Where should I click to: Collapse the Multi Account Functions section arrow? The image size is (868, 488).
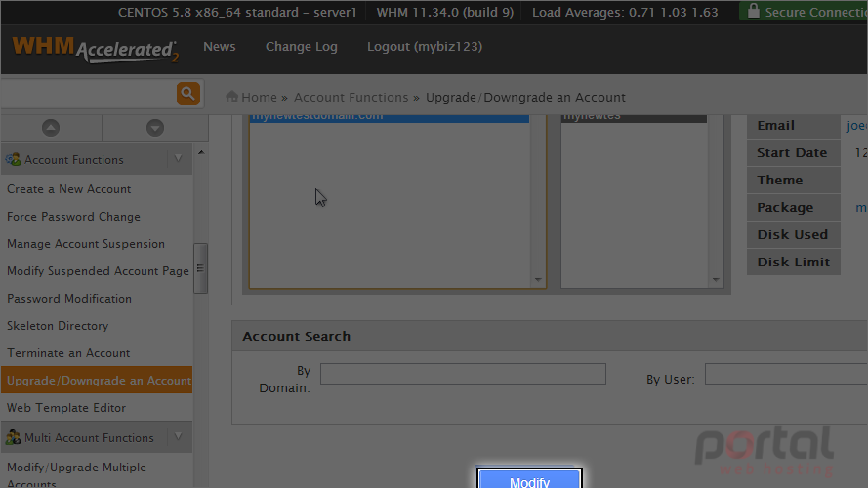(x=179, y=437)
